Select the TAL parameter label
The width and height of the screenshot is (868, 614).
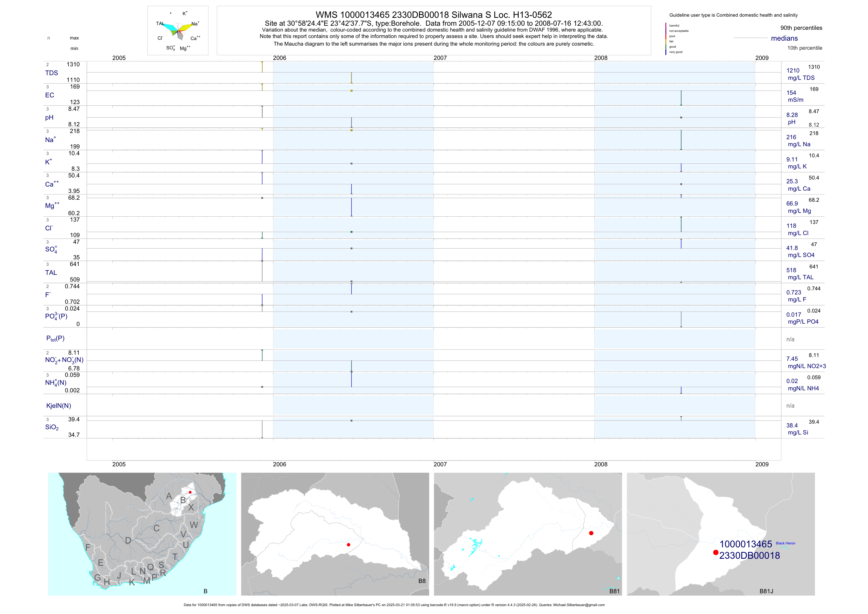coord(51,272)
